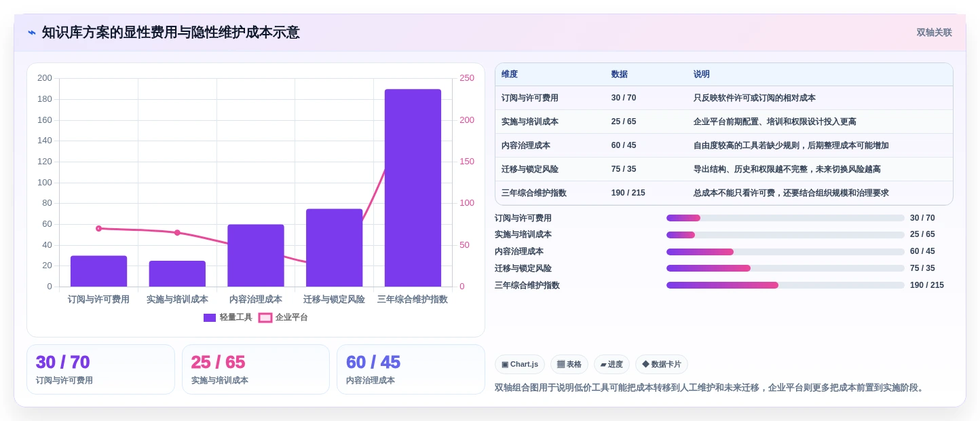The height and width of the screenshot is (421, 980).
Task: Click left axis tick label 200
Action: pyautogui.click(x=45, y=78)
